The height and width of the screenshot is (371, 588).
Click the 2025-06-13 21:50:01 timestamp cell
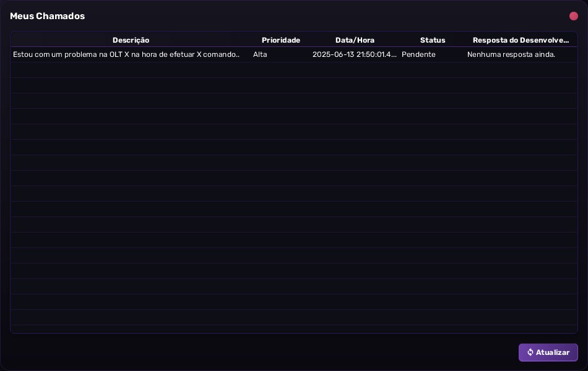(355, 54)
